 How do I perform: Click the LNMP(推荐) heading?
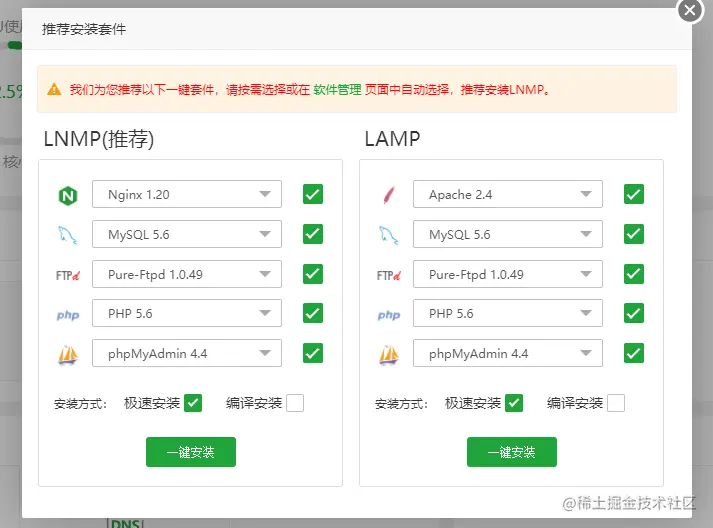pos(99,139)
